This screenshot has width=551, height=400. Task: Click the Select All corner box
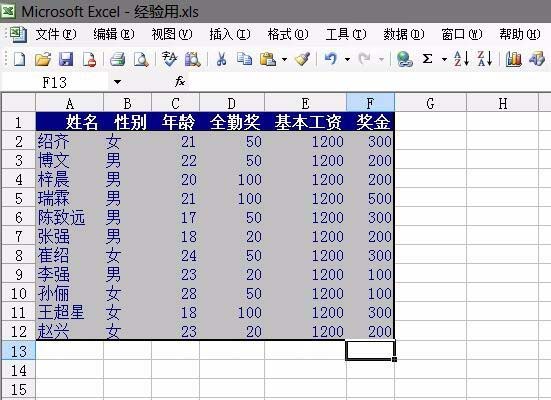[x=19, y=103]
